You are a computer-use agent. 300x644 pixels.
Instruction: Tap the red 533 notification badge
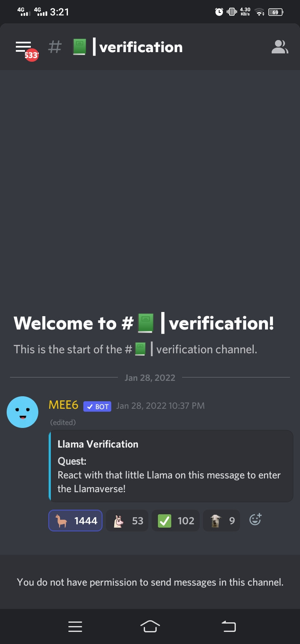tap(32, 55)
